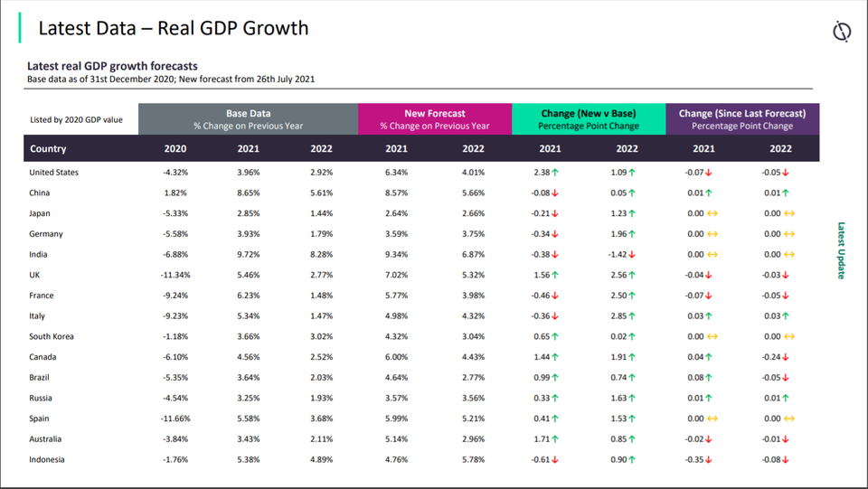
Task: Click the yellow sideways arrow in Spain's 2022 last-forecast change
Action: click(x=789, y=418)
